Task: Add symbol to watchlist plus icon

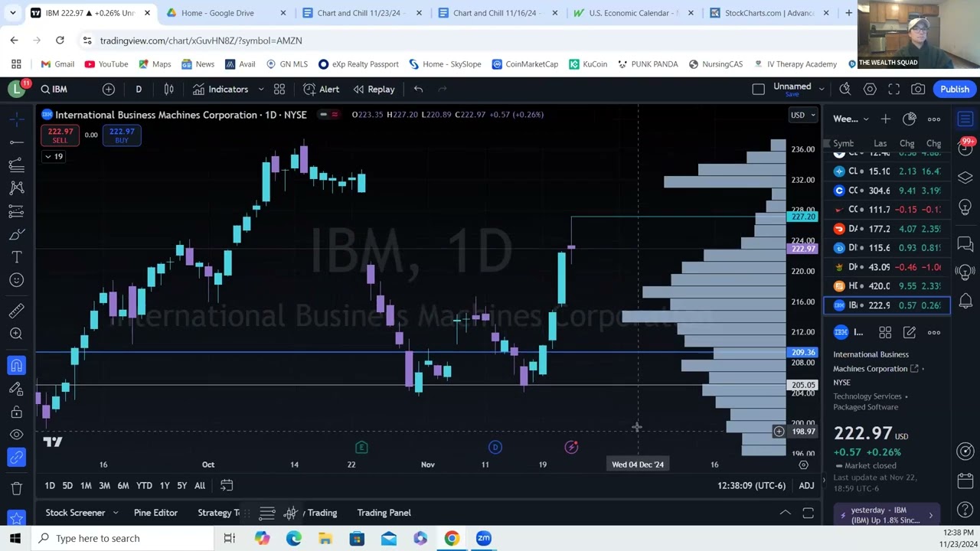Action: 885,119
